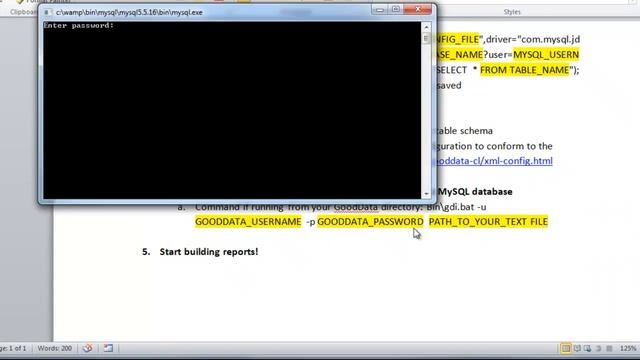Click highlighted GOODDATA_PASSWORD text in document
The image size is (640, 360).
pyautogui.click(x=370, y=222)
